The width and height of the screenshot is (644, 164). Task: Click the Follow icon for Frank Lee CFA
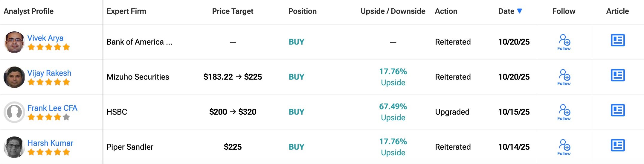564,112
